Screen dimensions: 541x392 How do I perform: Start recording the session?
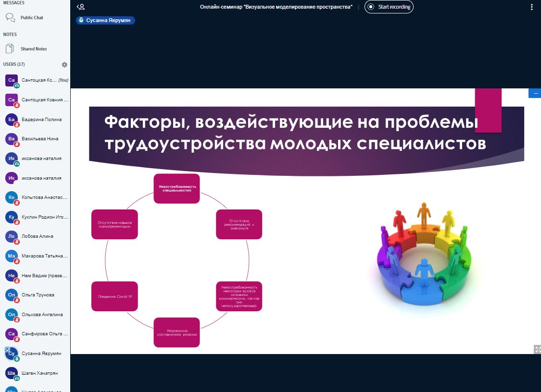point(389,7)
